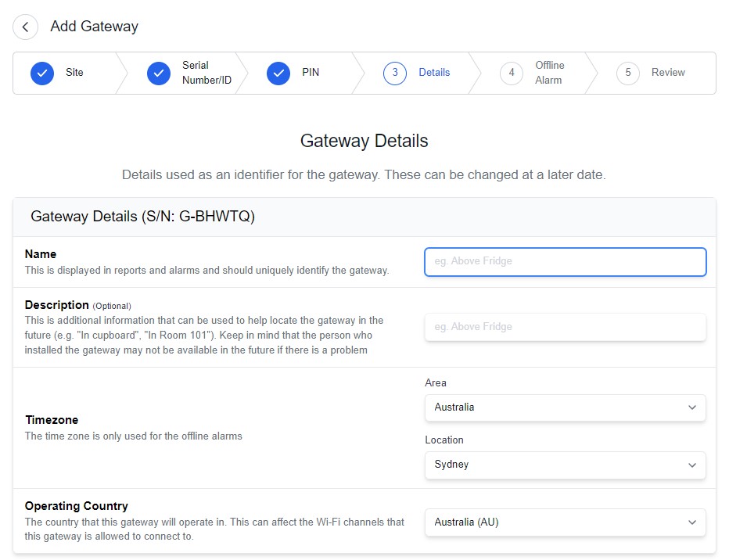Click the 'Gateway Details (S/N: G-BHWTQ)' header
729x560 pixels.
tap(142, 217)
